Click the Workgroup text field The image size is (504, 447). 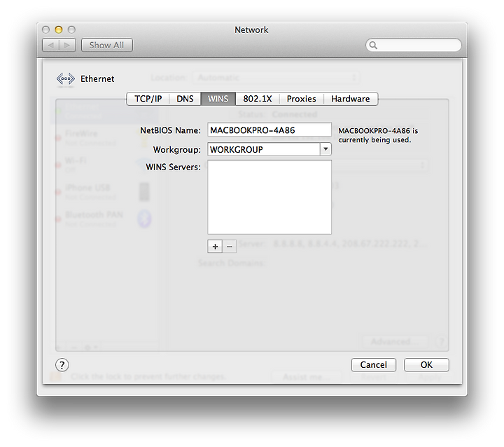pos(264,149)
